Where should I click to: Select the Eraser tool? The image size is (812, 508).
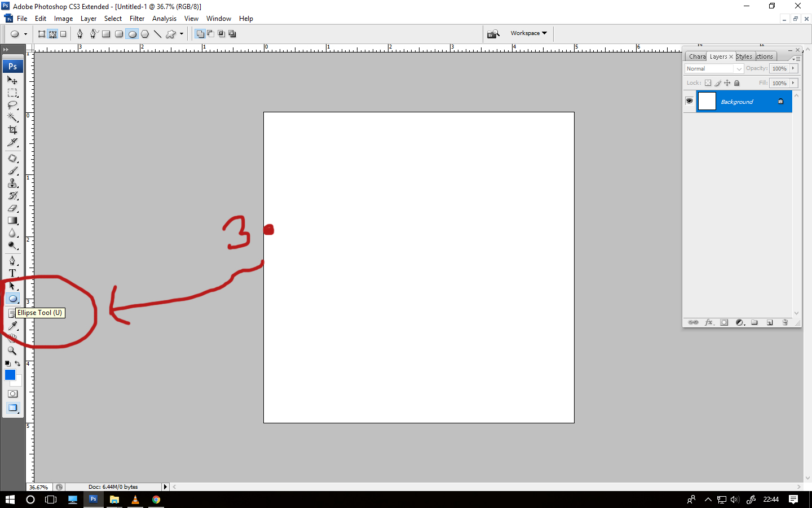click(12, 208)
